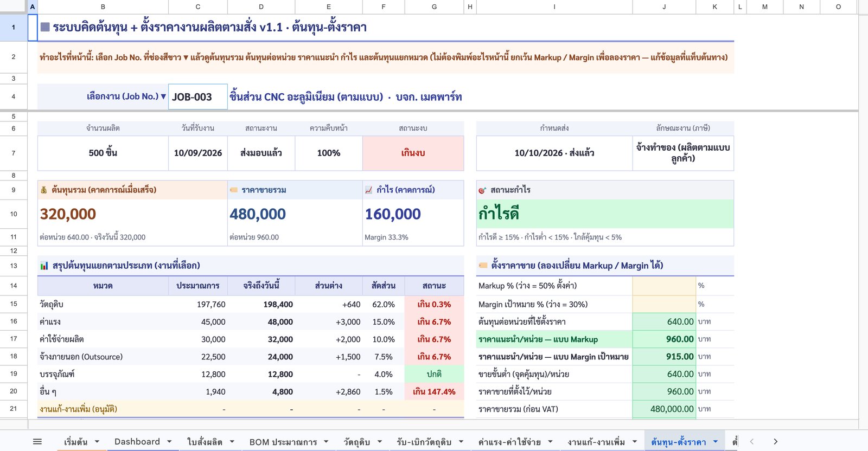Switch to the รับ-เบิกวัตถุดิบ sheet tab

[424, 442]
